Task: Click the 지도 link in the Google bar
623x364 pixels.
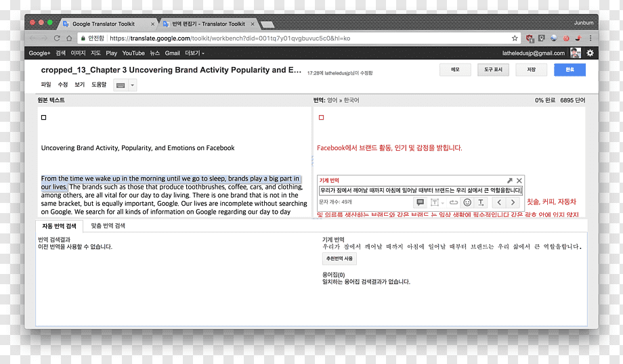Action: click(x=95, y=53)
